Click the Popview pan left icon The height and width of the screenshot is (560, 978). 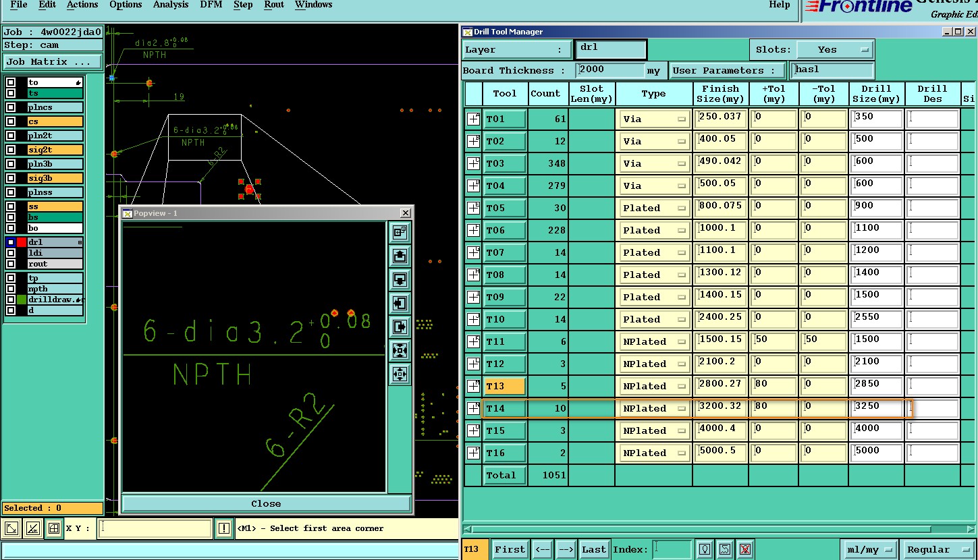tap(400, 304)
